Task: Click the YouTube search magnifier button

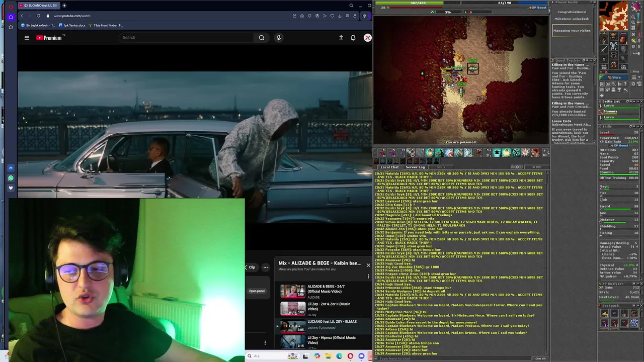Action: (x=262, y=38)
